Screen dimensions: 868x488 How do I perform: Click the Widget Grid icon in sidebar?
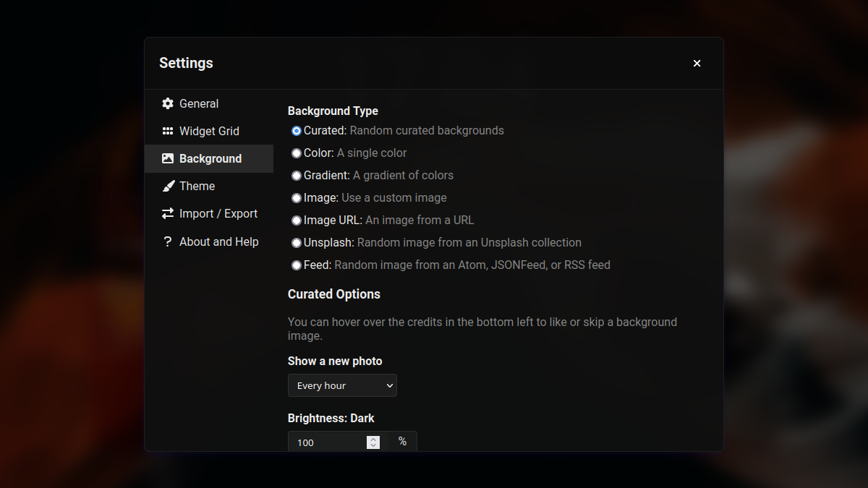(168, 131)
